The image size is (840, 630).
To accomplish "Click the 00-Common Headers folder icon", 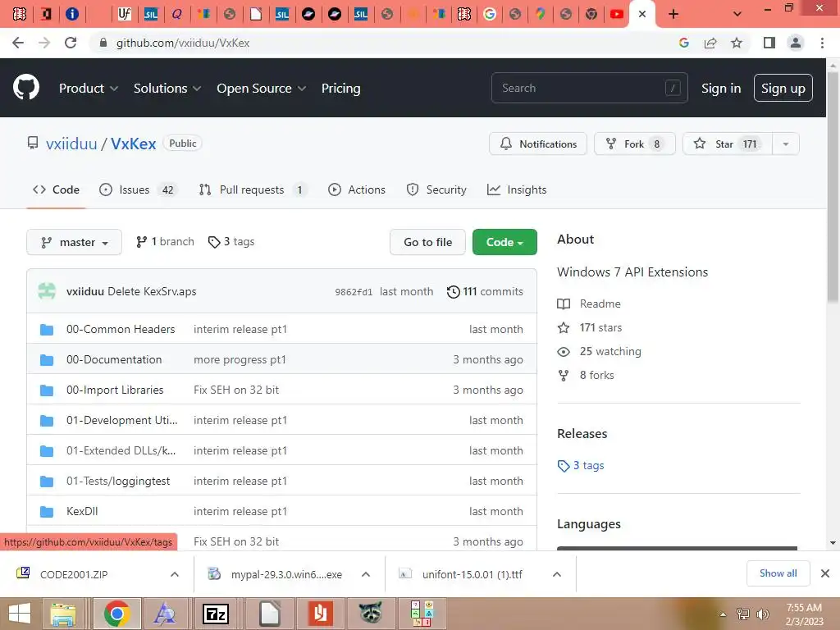I will (x=47, y=330).
